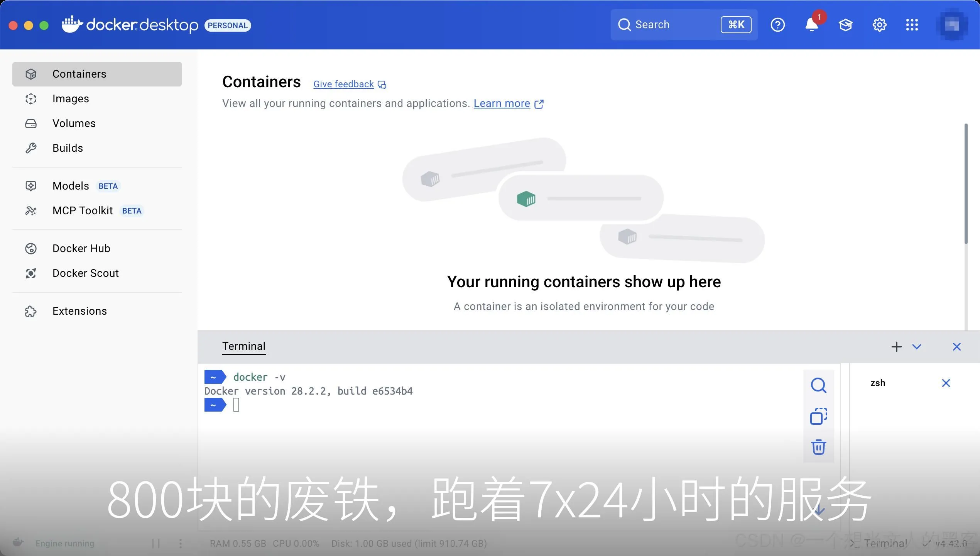Click the Containers page scrollbar

(966, 183)
